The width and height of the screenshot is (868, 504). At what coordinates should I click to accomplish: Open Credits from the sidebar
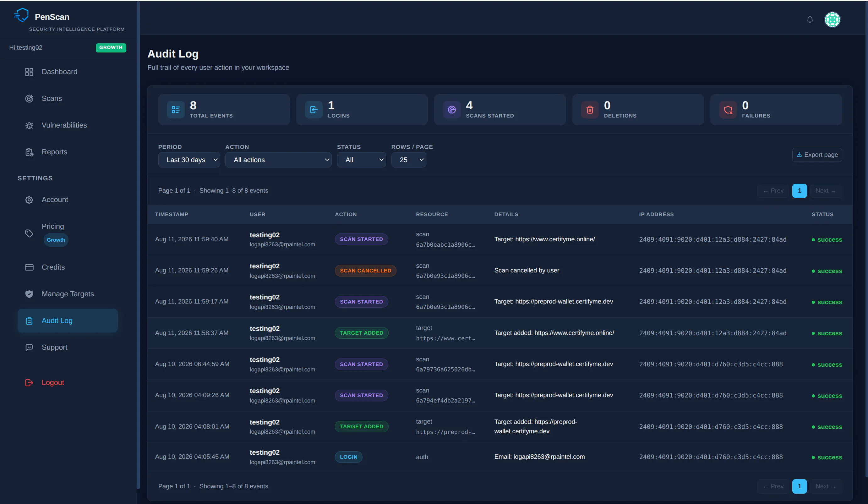coord(68,267)
